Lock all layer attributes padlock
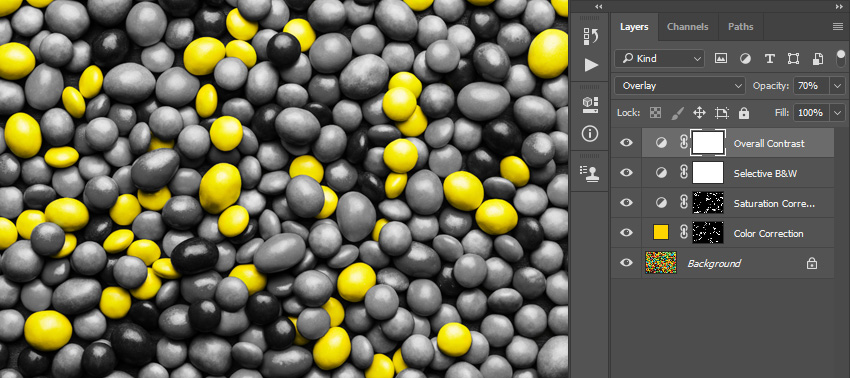The image size is (850, 378). (744, 113)
